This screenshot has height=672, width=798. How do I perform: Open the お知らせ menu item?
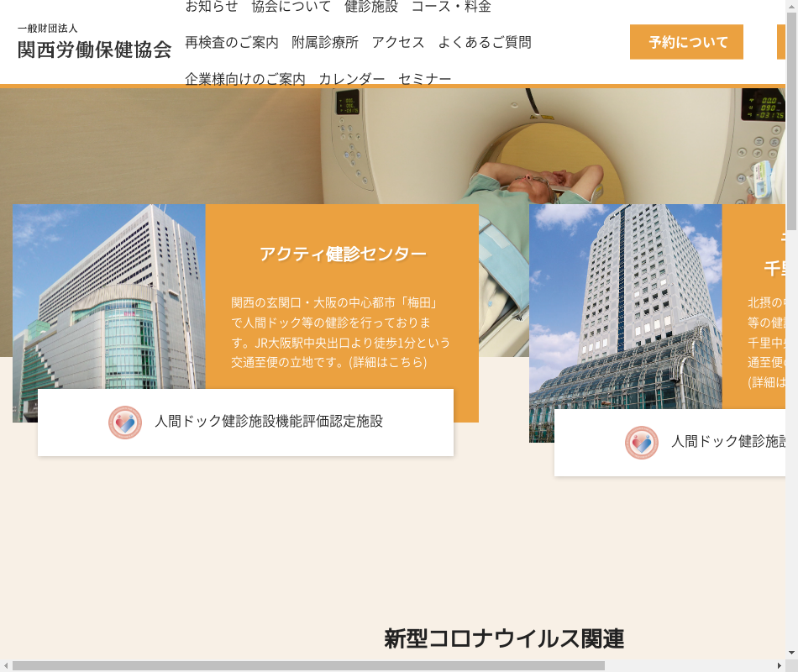tap(212, 7)
